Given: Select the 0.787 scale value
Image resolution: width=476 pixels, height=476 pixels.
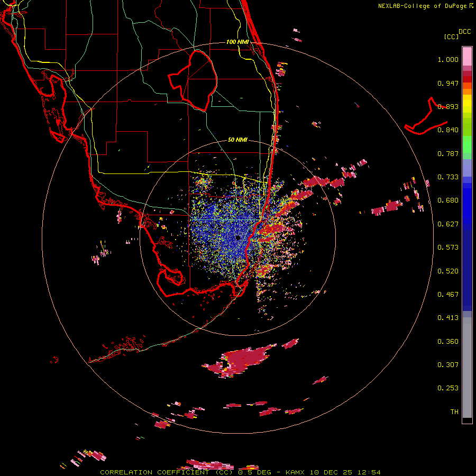Looking at the screenshot, I should coord(448,153).
